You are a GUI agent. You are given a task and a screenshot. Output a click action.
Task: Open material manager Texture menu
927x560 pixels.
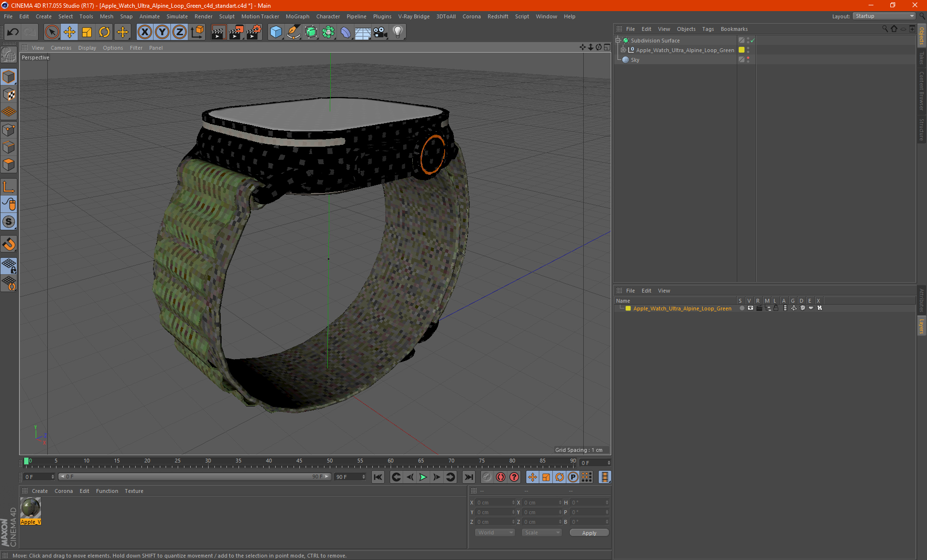pyautogui.click(x=134, y=491)
